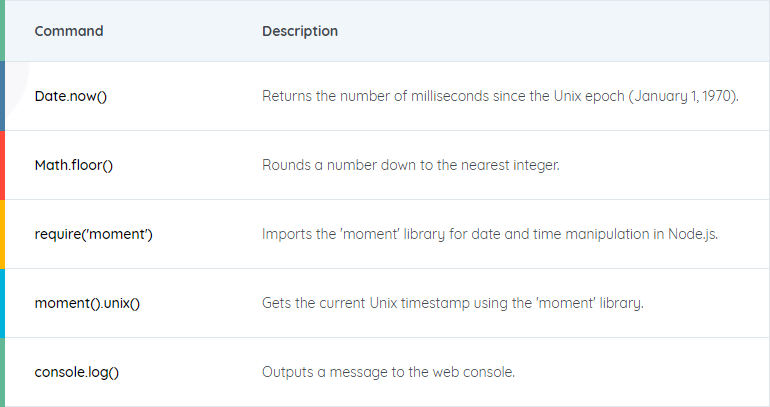The height and width of the screenshot is (407, 770).
Task: Click the Unix epoch milliseconds description
Action: click(500, 96)
